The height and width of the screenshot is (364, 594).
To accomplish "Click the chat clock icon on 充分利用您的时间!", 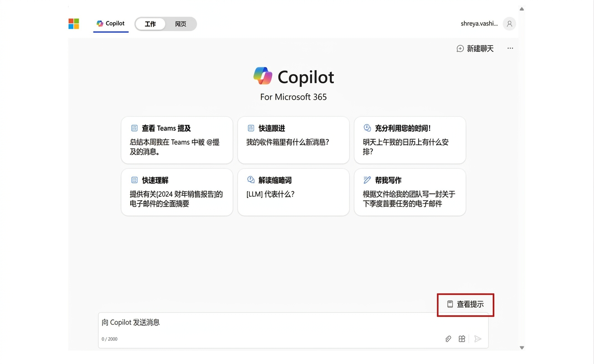I will [x=367, y=128].
